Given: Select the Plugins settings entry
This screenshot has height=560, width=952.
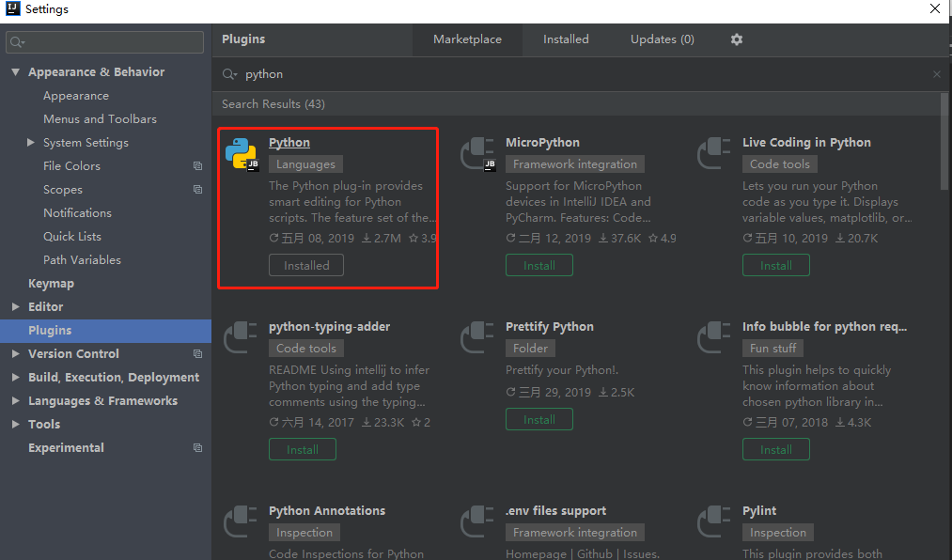Looking at the screenshot, I should coord(105,331).
